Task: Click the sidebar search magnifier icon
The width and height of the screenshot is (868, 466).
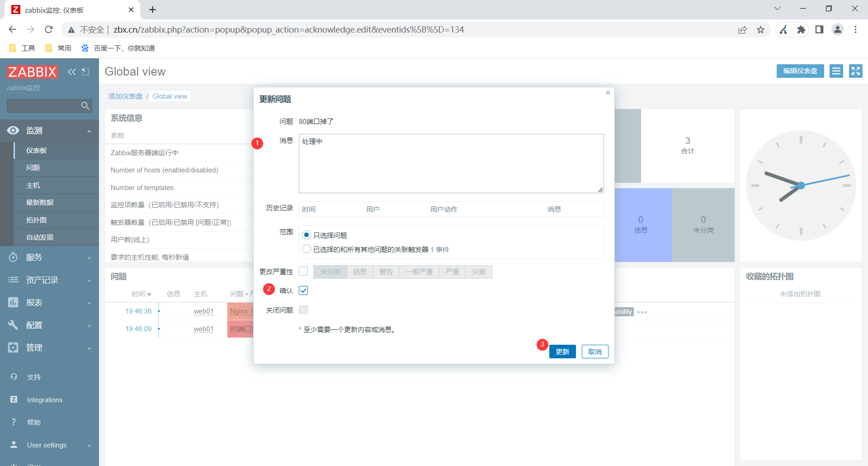Action: click(x=85, y=106)
